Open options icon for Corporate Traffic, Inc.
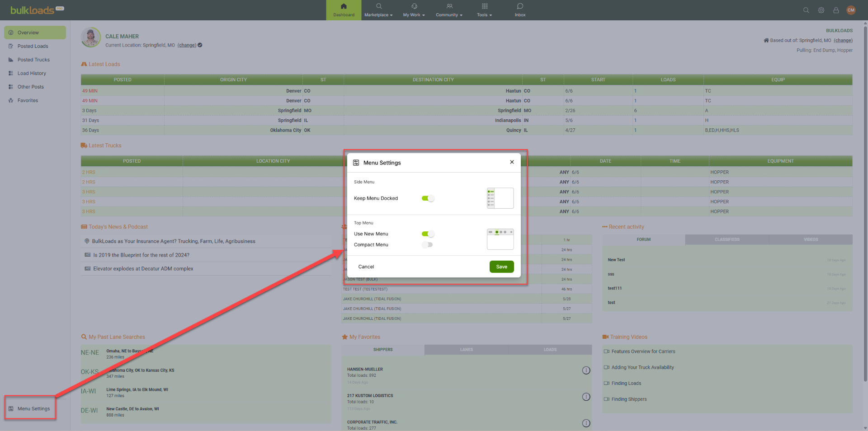 tap(586, 423)
